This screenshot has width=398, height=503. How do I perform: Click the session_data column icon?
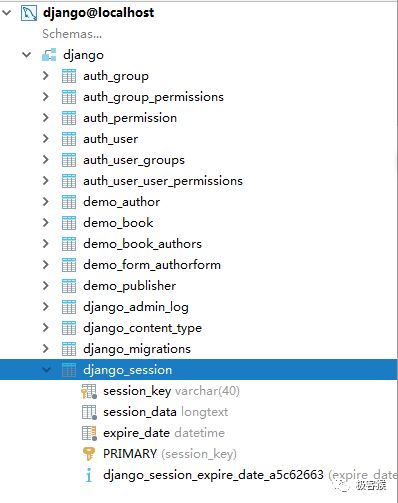pyautogui.click(x=89, y=412)
